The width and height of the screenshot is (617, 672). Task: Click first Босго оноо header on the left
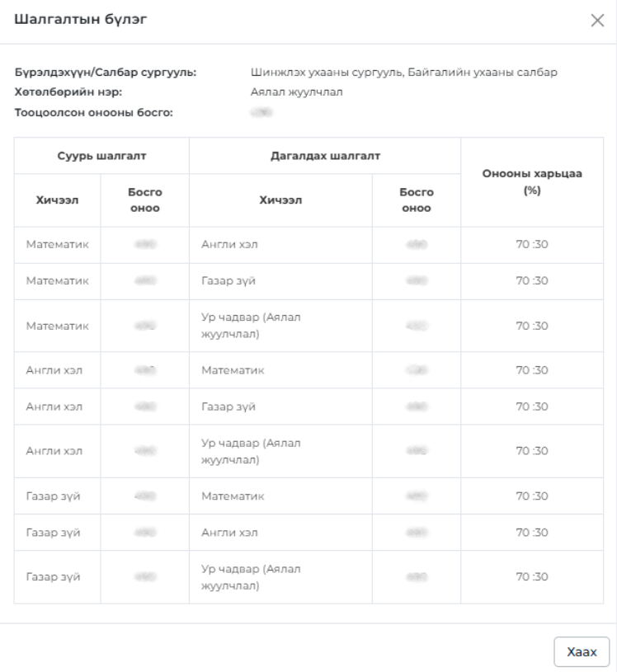click(145, 200)
